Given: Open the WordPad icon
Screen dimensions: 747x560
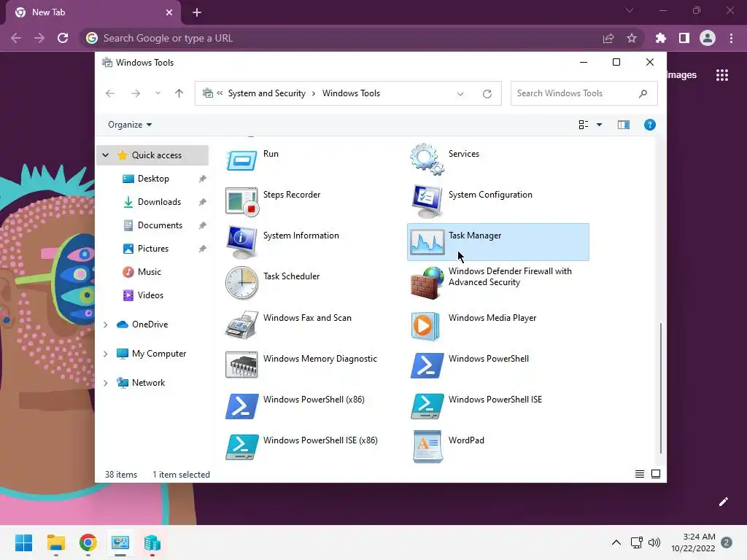Looking at the screenshot, I should [427, 447].
